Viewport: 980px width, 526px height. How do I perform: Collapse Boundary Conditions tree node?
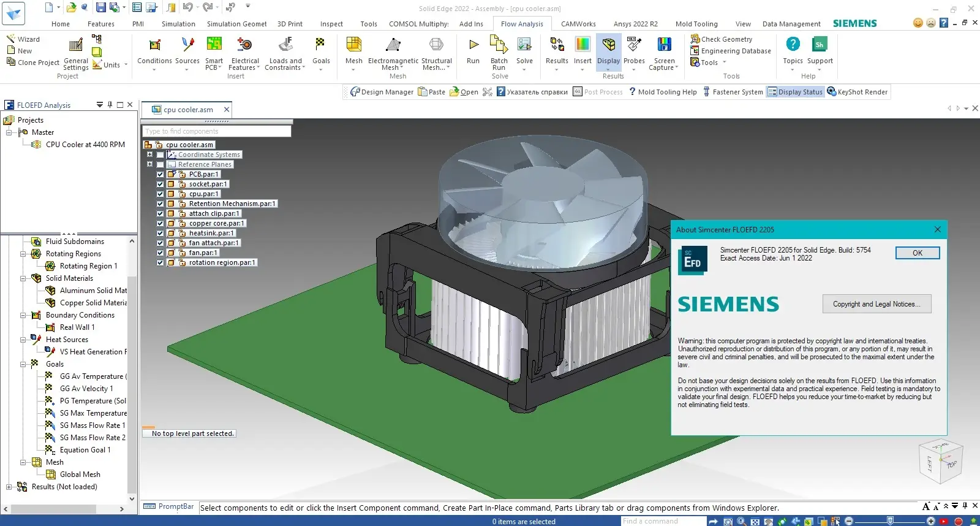[23, 315]
